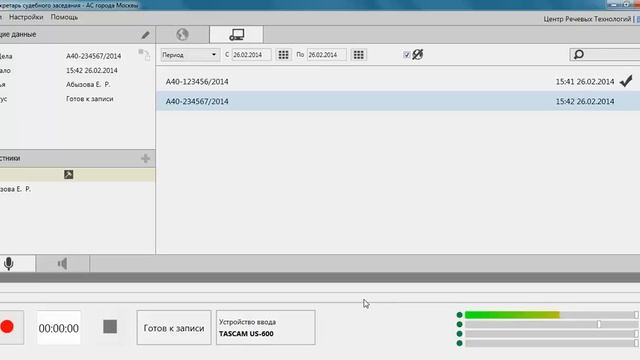Open calendar for end date

pos(358,55)
